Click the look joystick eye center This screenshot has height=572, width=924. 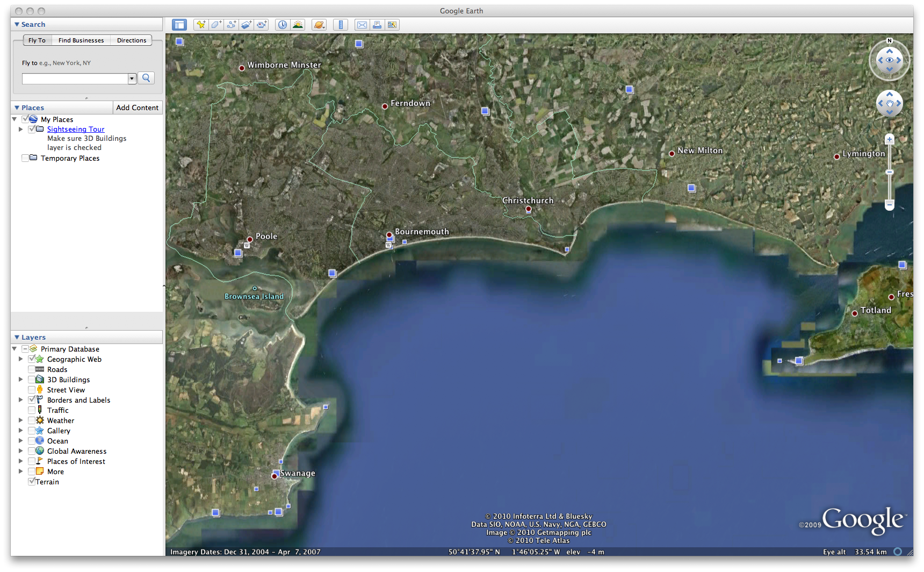pyautogui.click(x=890, y=60)
